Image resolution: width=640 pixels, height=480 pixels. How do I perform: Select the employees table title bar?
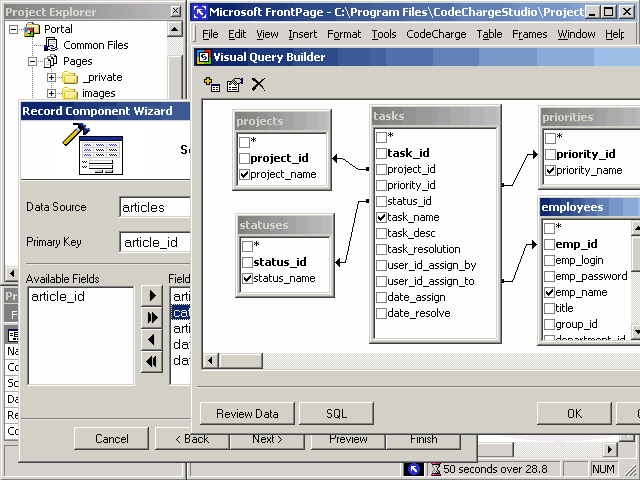[590, 207]
